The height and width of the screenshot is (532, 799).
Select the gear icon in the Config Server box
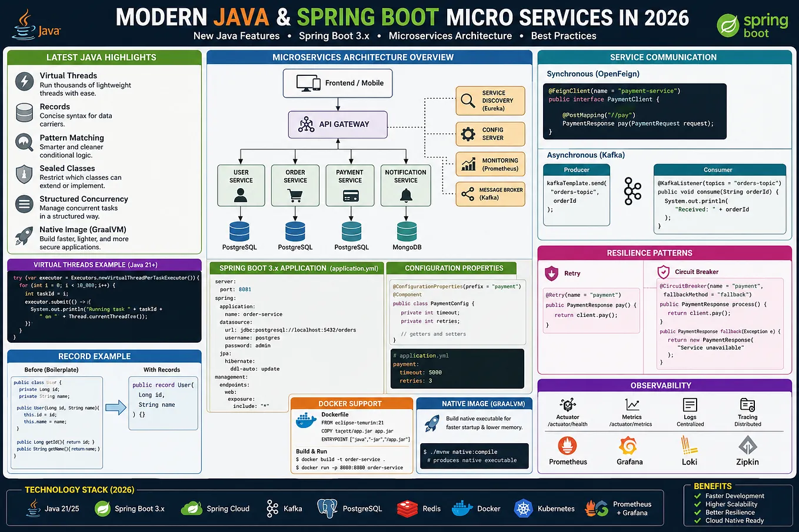(x=468, y=134)
